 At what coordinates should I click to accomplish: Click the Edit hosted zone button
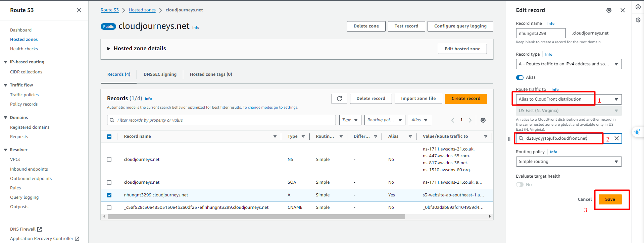tap(462, 49)
